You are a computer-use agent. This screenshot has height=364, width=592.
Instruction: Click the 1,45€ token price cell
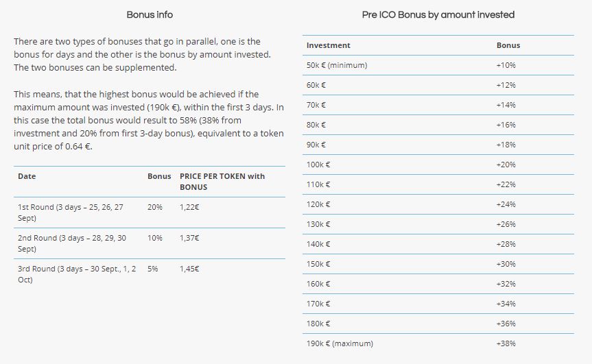(189, 269)
